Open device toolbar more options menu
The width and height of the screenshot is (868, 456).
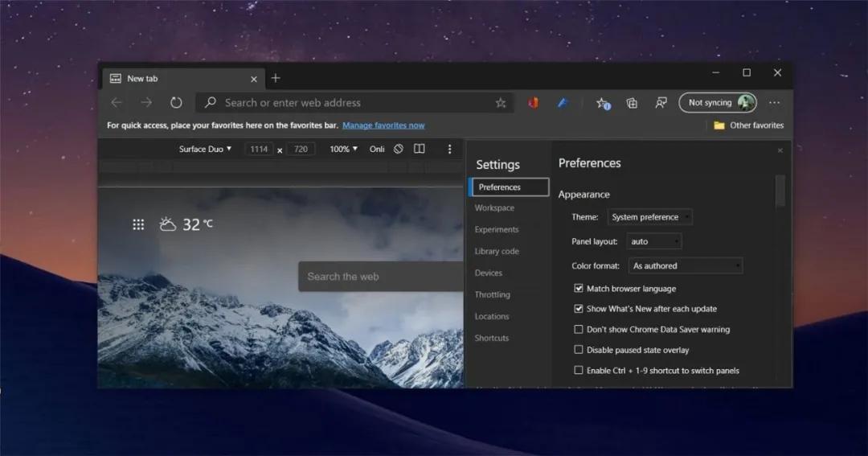pos(449,149)
